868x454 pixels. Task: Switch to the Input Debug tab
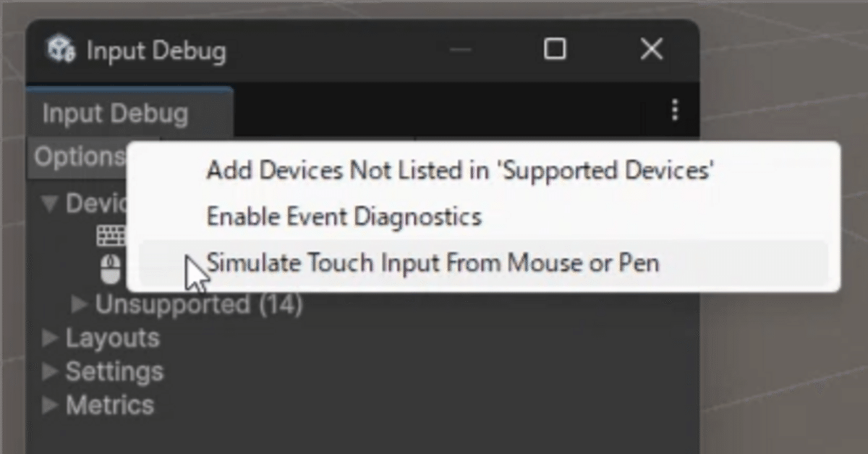(x=116, y=114)
